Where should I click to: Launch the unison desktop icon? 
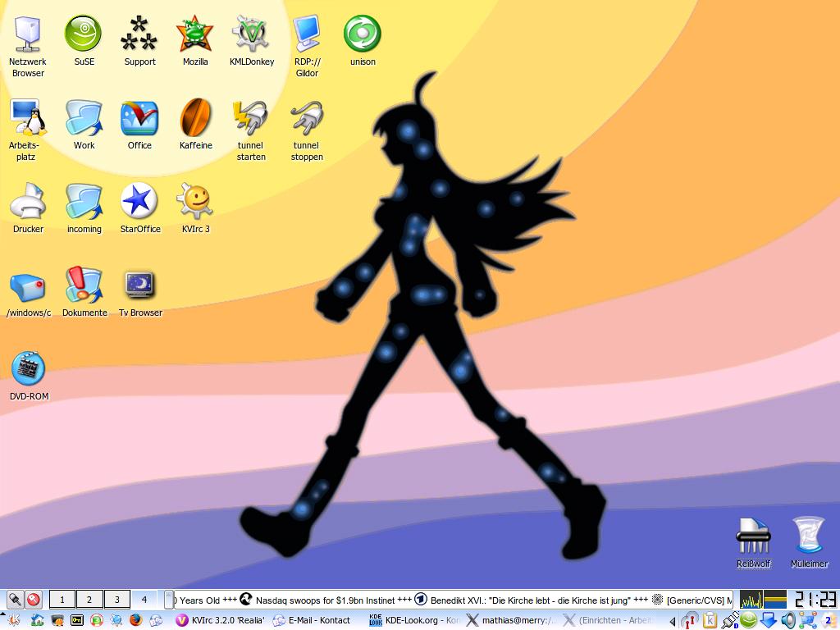(363, 41)
